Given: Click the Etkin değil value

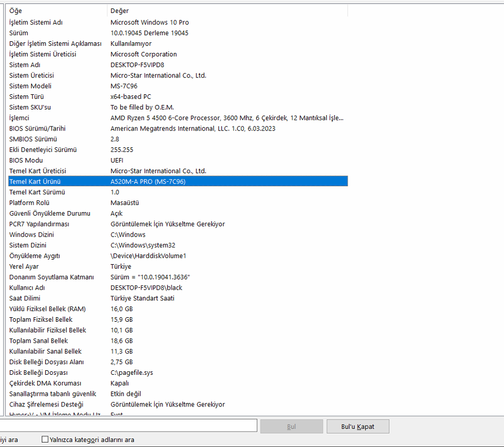Looking at the screenshot, I should pos(126,393).
